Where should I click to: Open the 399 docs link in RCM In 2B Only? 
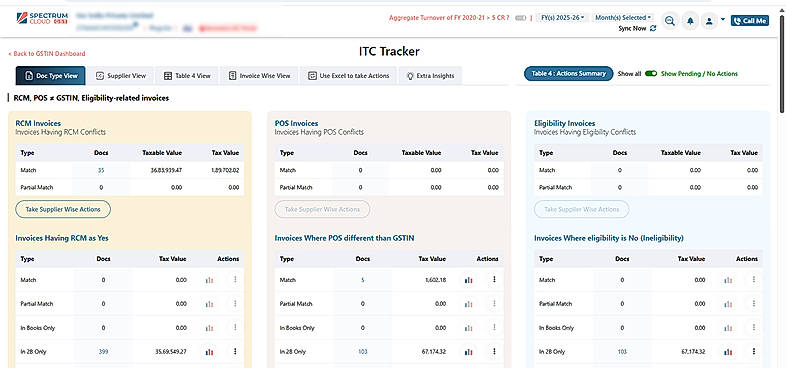103,352
